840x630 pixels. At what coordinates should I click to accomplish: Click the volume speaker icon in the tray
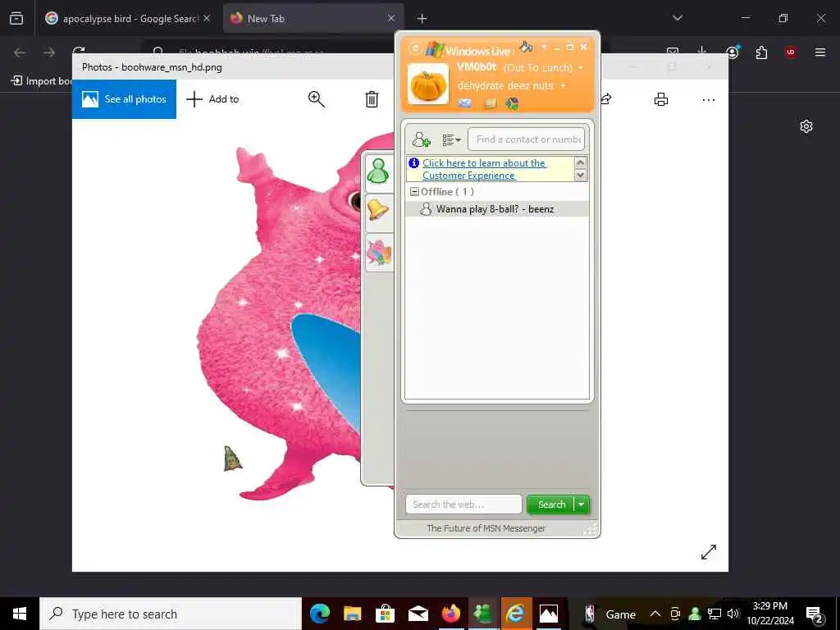[733, 614]
